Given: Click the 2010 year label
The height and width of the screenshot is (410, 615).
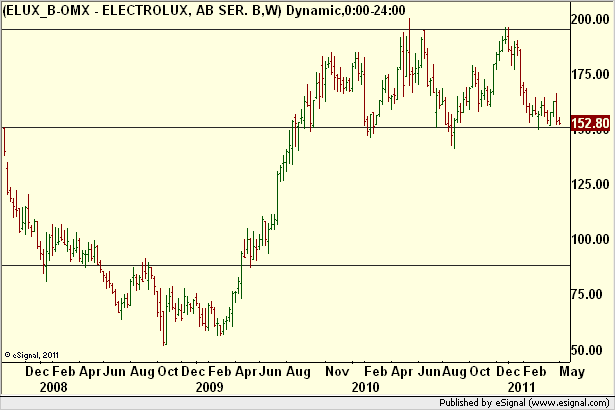Looking at the screenshot, I should (x=366, y=387).
